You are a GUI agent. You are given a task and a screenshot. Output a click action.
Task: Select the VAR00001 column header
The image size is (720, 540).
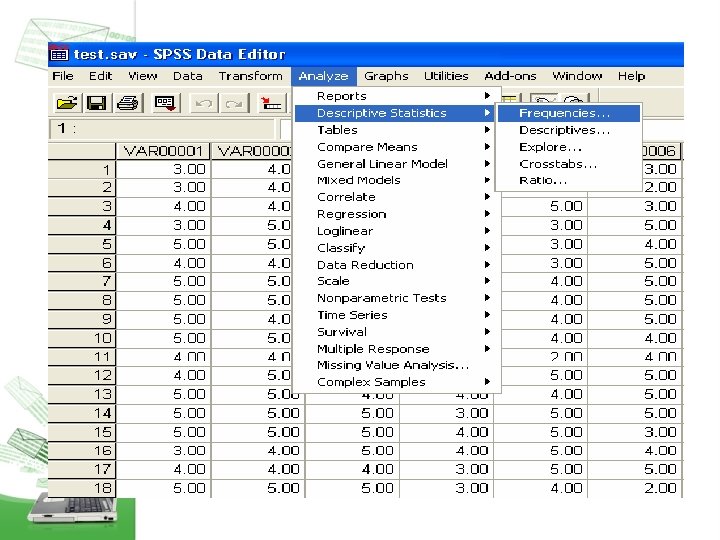(163, 151)
